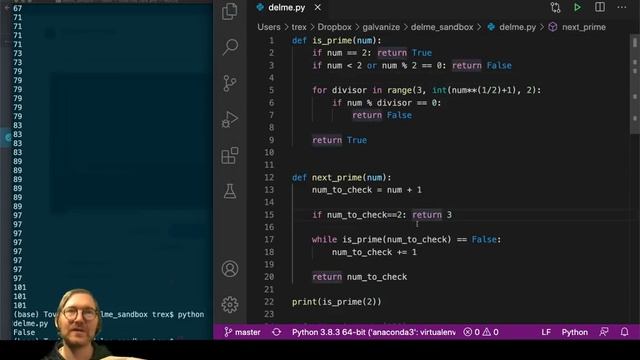This screenshot has width=640, height=360.
Task: Click line number 22 in the gutter
Action: (x=269, y=302)
